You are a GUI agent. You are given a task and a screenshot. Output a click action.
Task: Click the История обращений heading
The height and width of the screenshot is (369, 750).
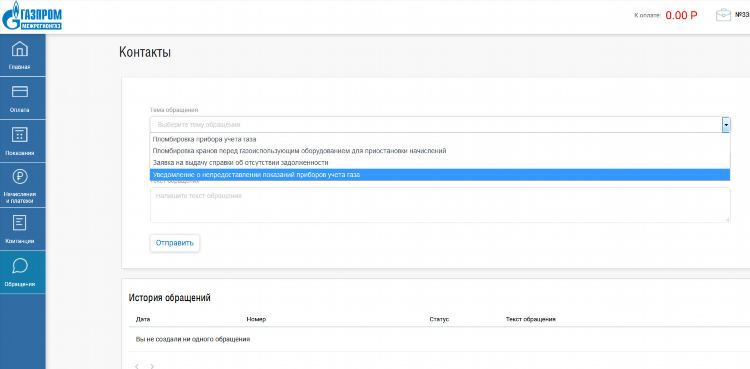coord(169,298)
